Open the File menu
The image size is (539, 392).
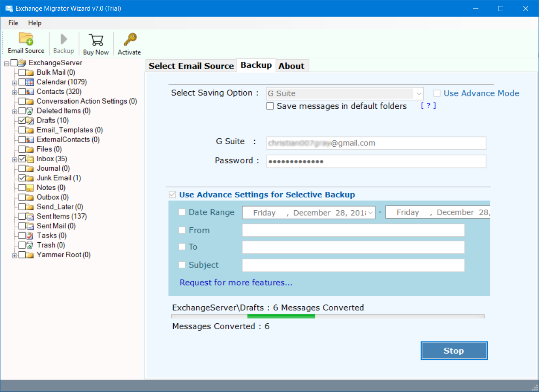pos(13,23)
